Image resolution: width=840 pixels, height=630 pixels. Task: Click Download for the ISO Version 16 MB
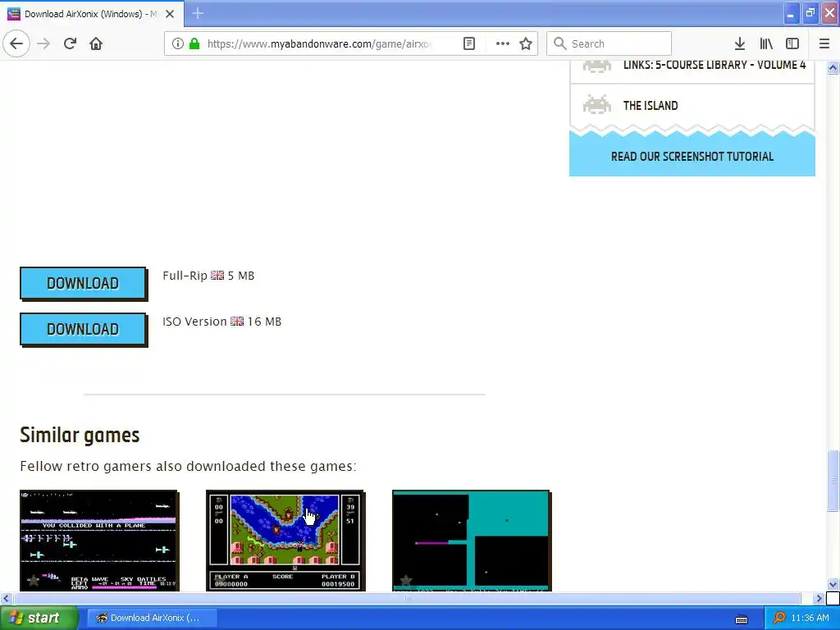83,329
